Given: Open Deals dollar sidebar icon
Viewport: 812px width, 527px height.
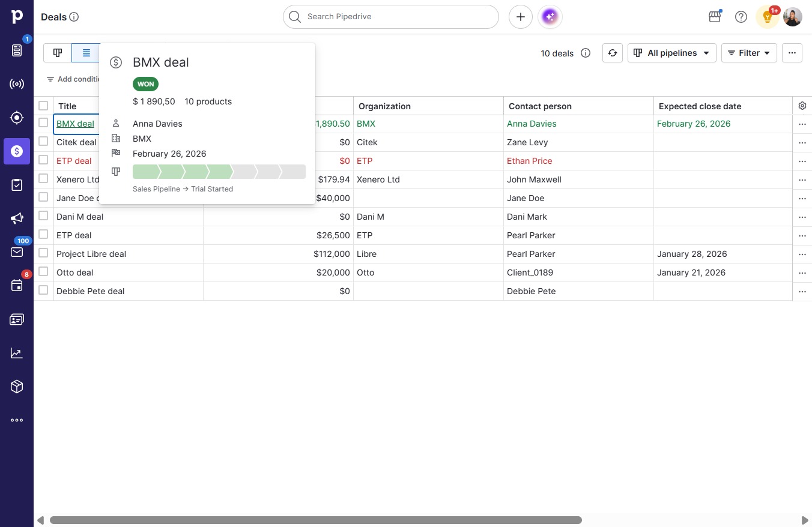Looking at the screenshot, I should tap(17, 151).
